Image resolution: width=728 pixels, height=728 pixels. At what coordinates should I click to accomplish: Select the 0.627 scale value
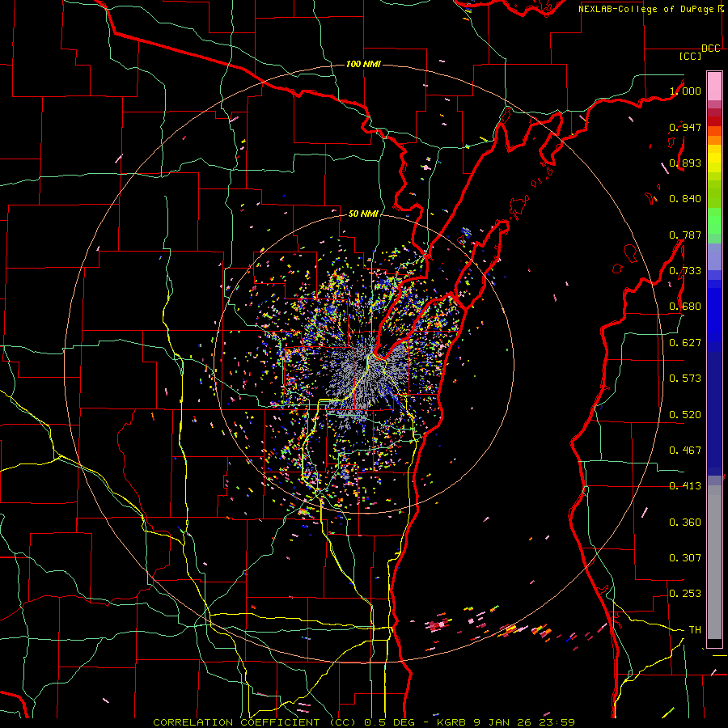click(685, 343)
